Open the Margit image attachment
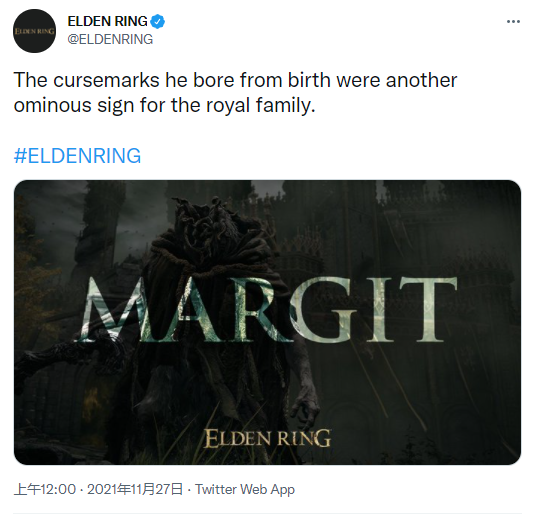This screenshot has height=517, width=537. tap(267, 322)
